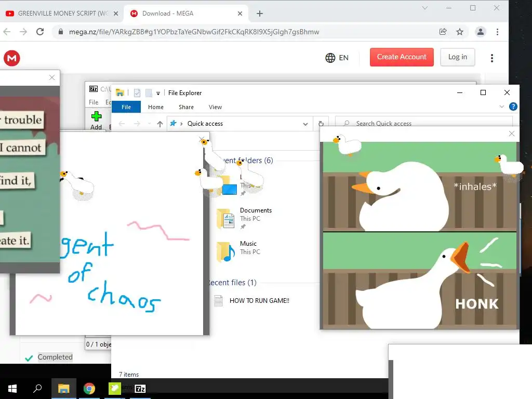Click the Properties quick access toolbar icon

[137, 93]
